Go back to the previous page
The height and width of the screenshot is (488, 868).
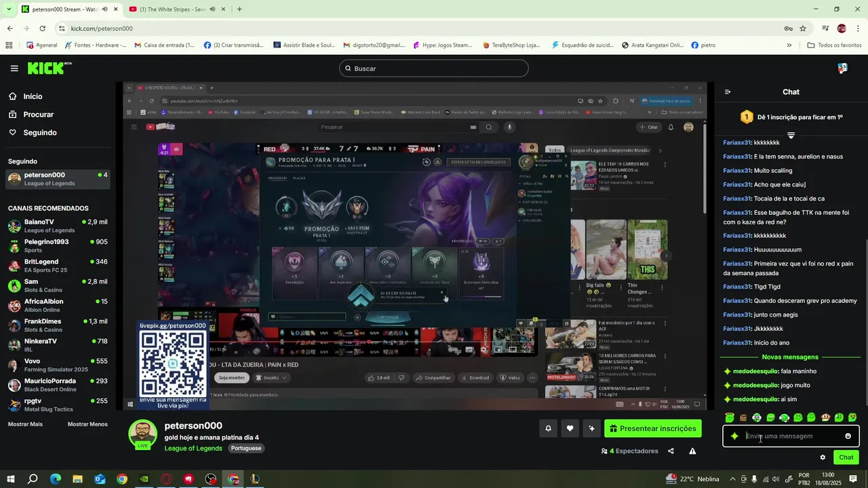tap(9, 28)
